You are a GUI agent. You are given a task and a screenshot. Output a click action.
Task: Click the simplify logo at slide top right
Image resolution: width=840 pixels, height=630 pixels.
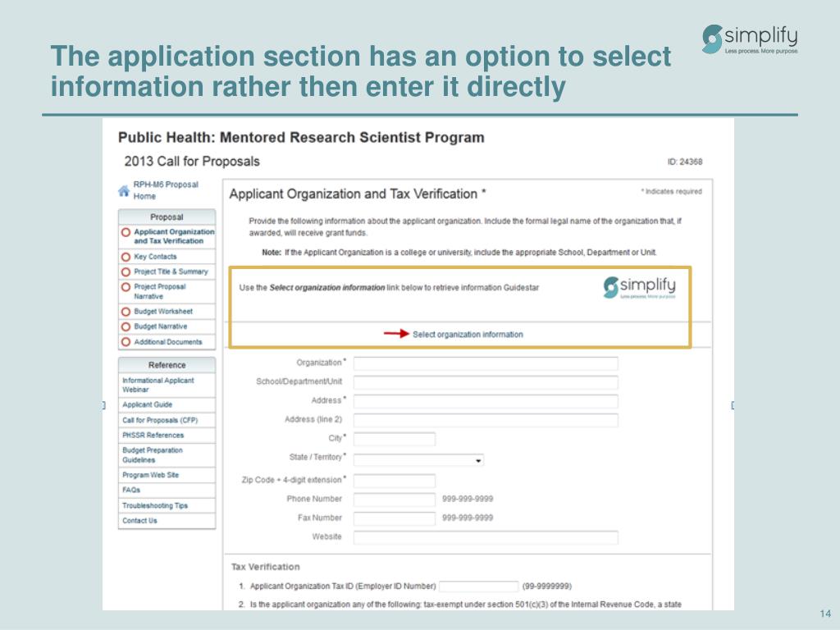pyautogui.click(x=750, y=39)
